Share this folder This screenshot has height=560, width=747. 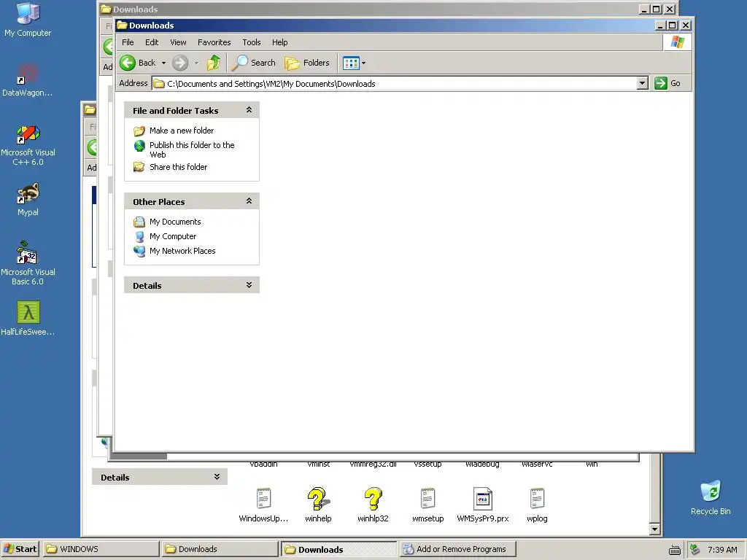(178, 167)
